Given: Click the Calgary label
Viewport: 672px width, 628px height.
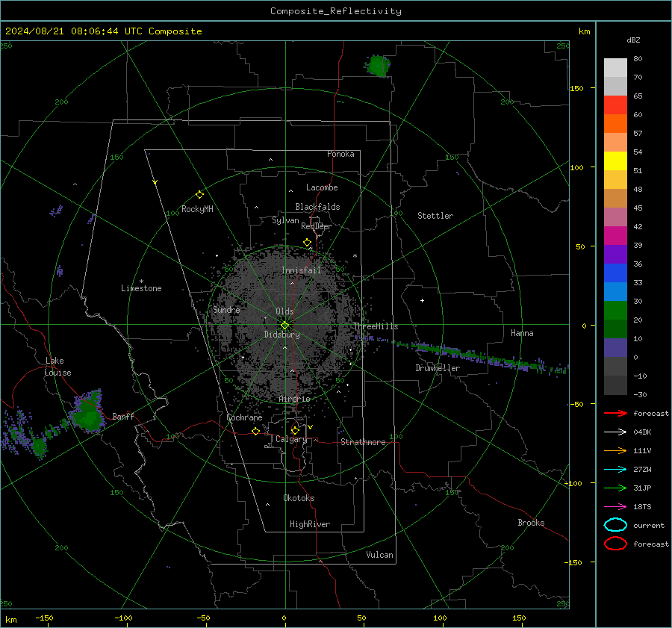Looking at the screenshot, I should tap(291, 439).
